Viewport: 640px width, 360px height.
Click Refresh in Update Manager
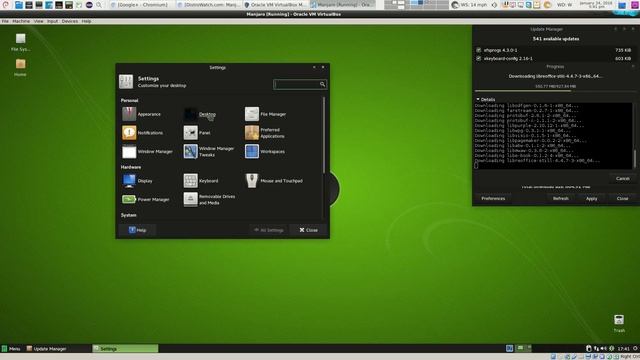click(560, 198)
